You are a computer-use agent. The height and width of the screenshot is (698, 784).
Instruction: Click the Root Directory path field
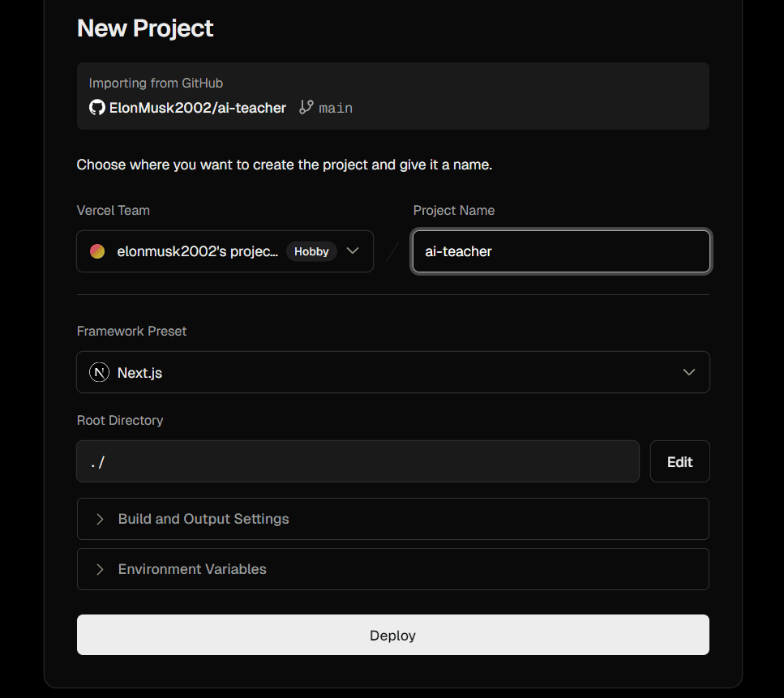click(x=358, y=462)
